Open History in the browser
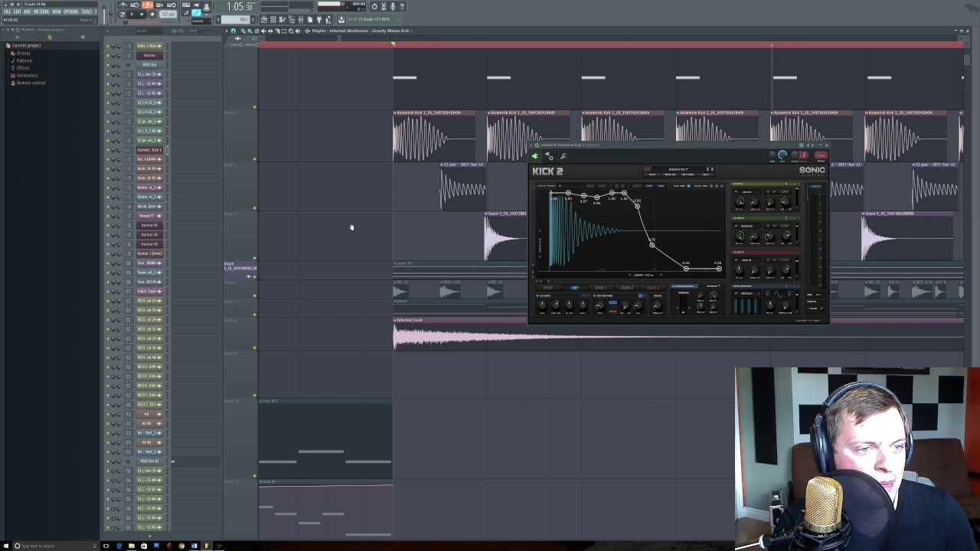 click(23, 54)
